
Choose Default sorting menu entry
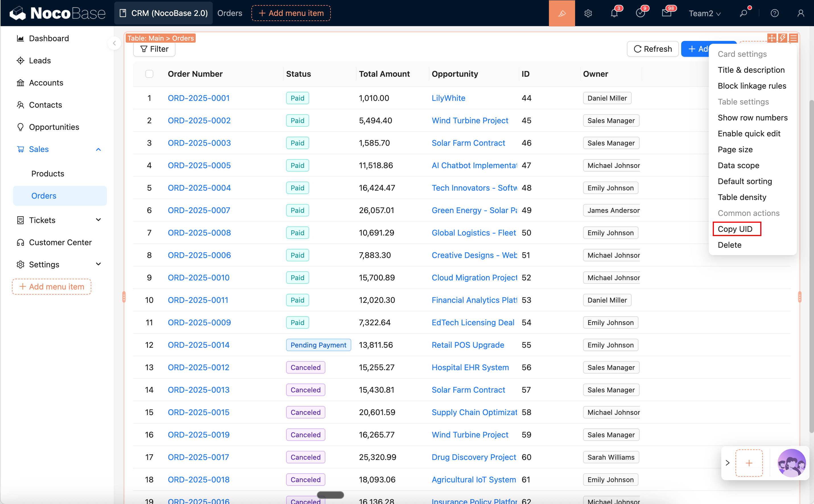[x=745, y=181]
